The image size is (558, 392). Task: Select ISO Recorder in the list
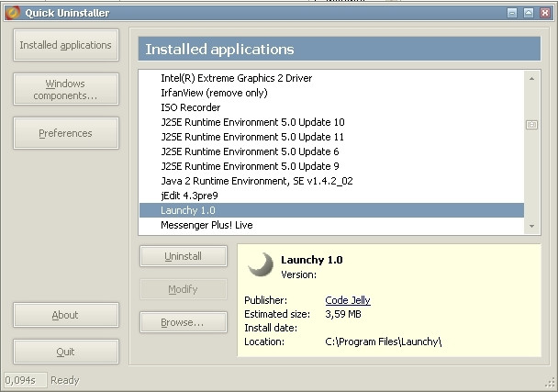tap(331, 107)
